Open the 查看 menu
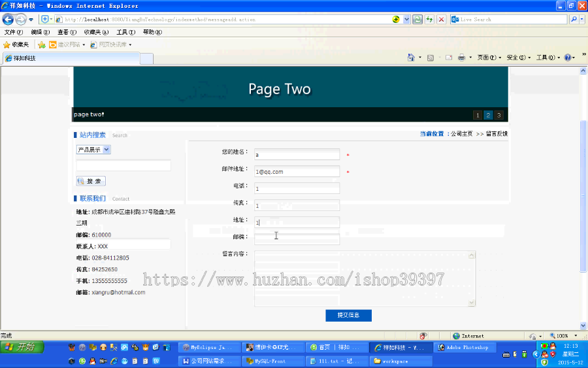 (67, 32)
